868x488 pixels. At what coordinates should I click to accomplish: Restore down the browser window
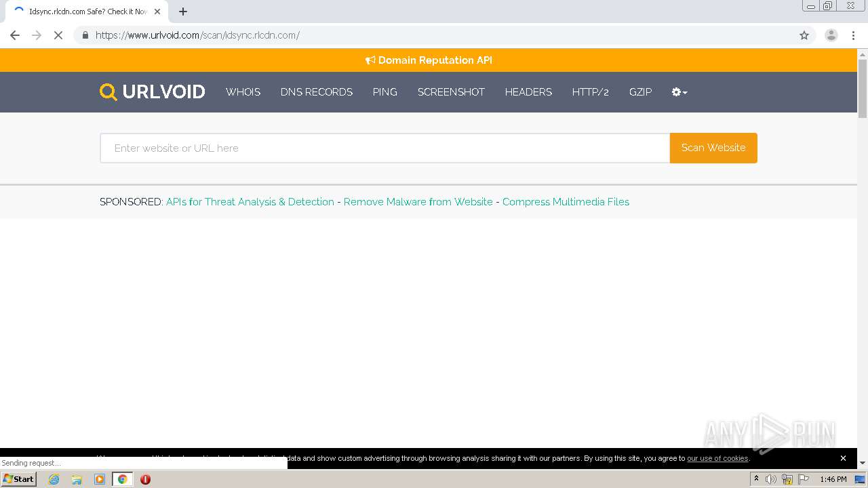[828, 6]
